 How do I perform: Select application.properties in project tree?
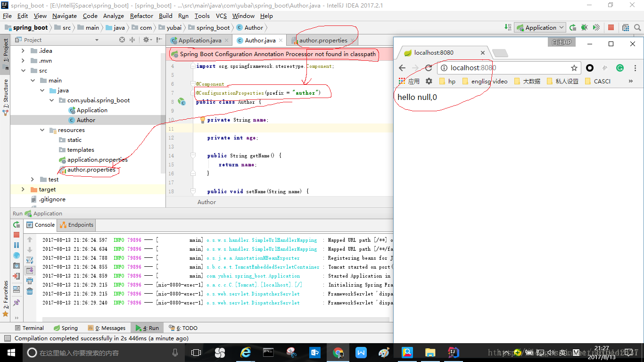97,160
